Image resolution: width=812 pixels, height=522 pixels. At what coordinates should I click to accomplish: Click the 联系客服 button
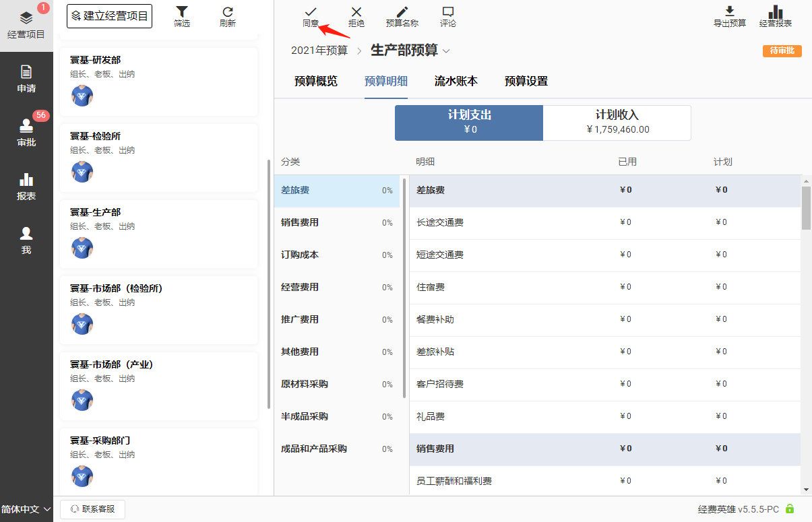point(93,509)
